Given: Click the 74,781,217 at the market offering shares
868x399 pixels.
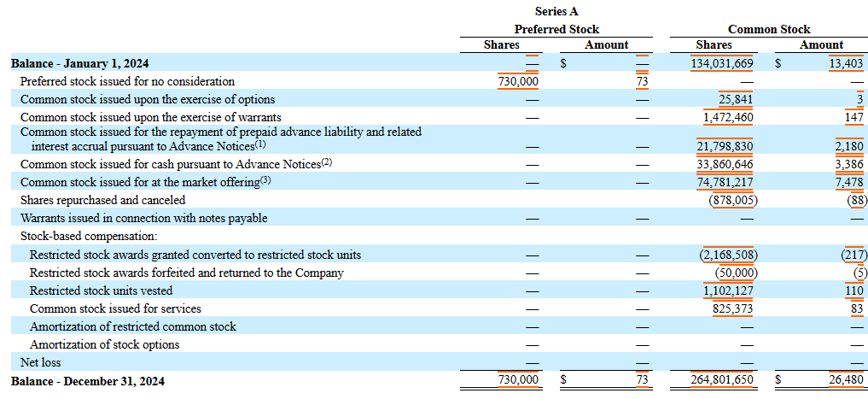Looking at the screenshot, I should (x=725, y=182).
